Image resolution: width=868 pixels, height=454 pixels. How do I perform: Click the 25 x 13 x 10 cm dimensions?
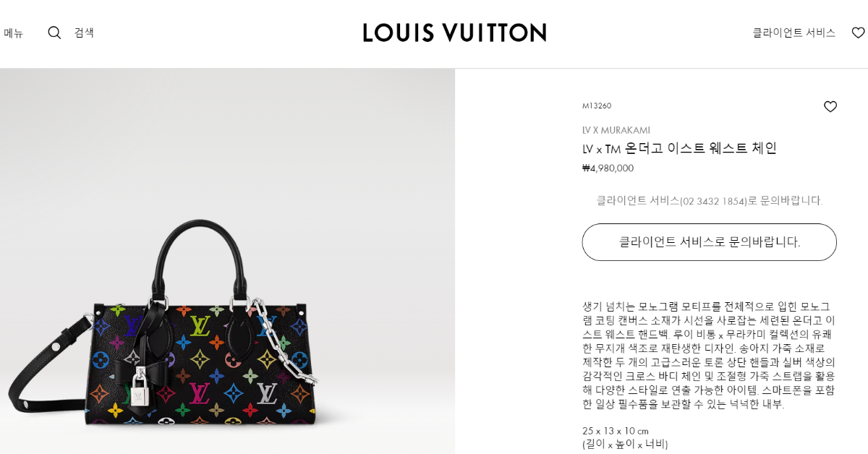point(616,431)
